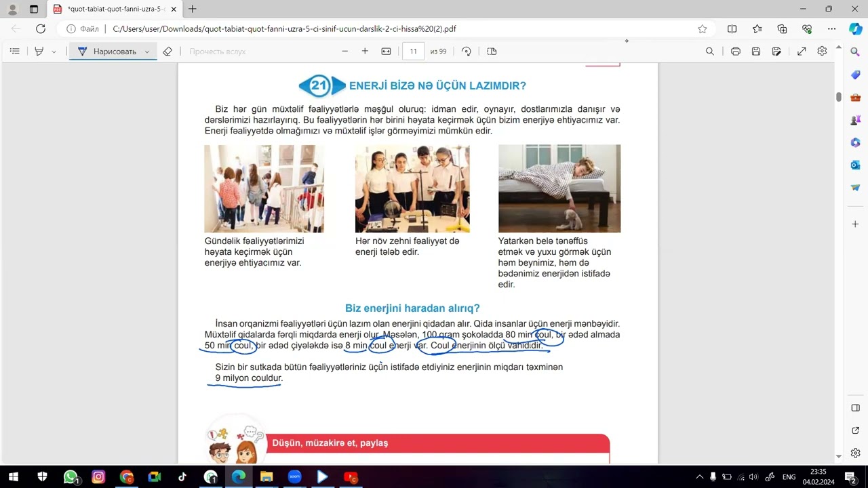Edit the page number field

(x=414, y=52)
